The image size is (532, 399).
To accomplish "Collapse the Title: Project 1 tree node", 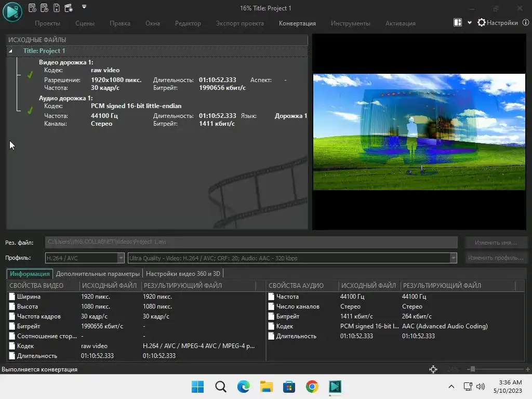I will point(10,51).
